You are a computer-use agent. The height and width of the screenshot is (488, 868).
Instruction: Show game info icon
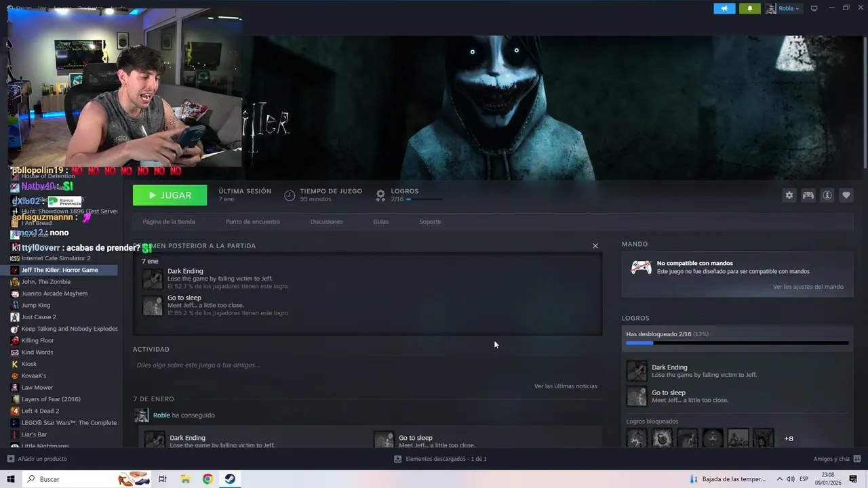[827, 195]
